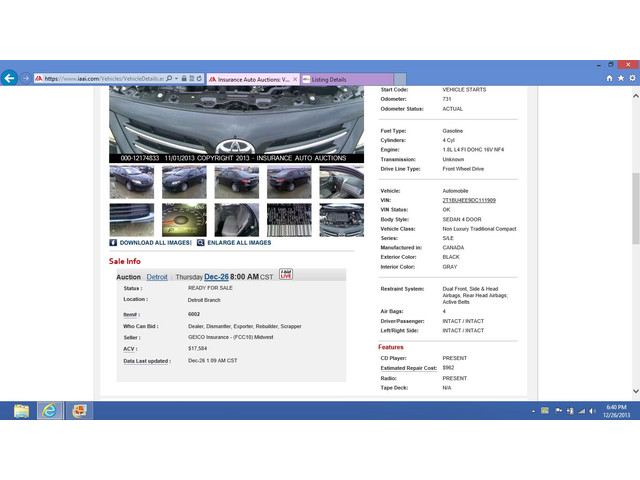Open the browser Home icon
640x480 pixels.
click(609, 78)
